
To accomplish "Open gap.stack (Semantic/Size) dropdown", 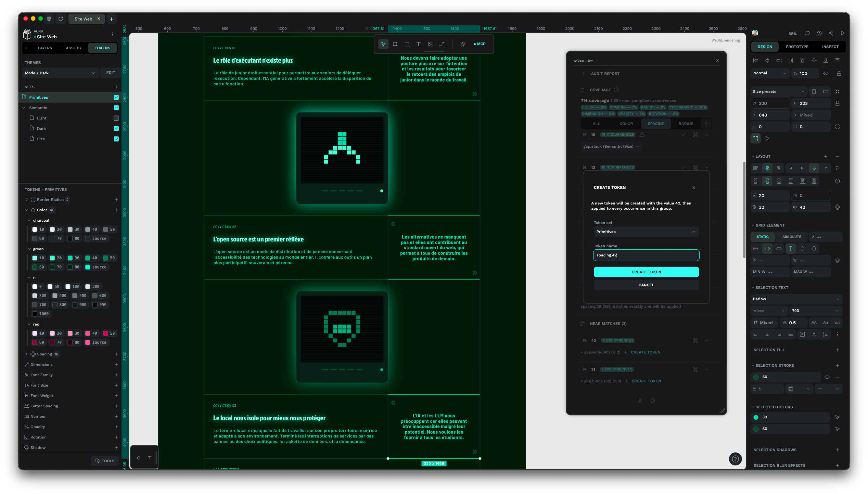I will pyautogui.click(x=611, y=147).
